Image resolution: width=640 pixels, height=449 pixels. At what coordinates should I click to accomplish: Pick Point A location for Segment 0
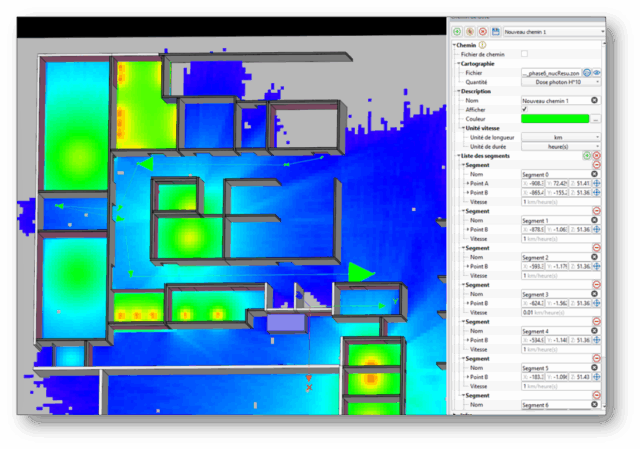tap(597, 185)
